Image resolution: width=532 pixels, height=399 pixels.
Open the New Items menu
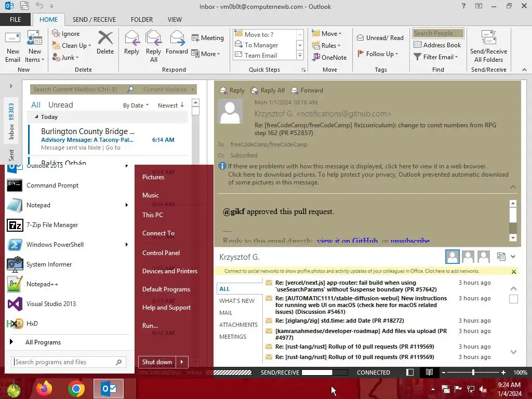[35, 46]
